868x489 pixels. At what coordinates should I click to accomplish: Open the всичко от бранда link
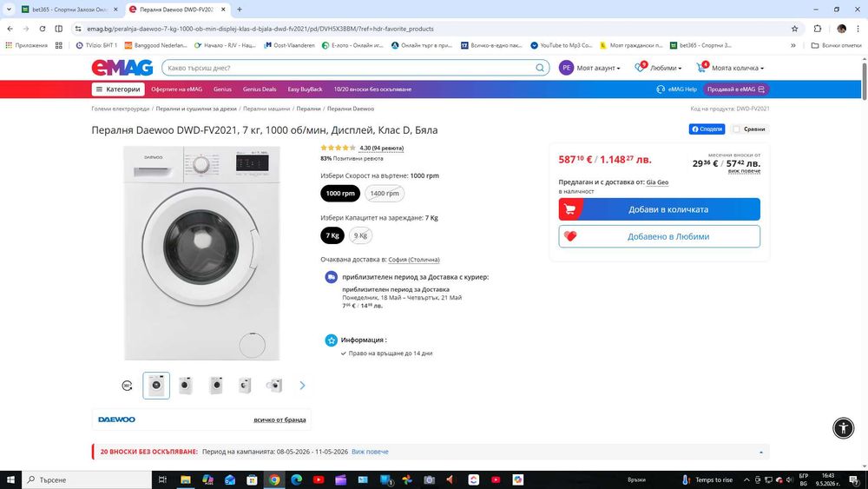[x=279, y=420]
